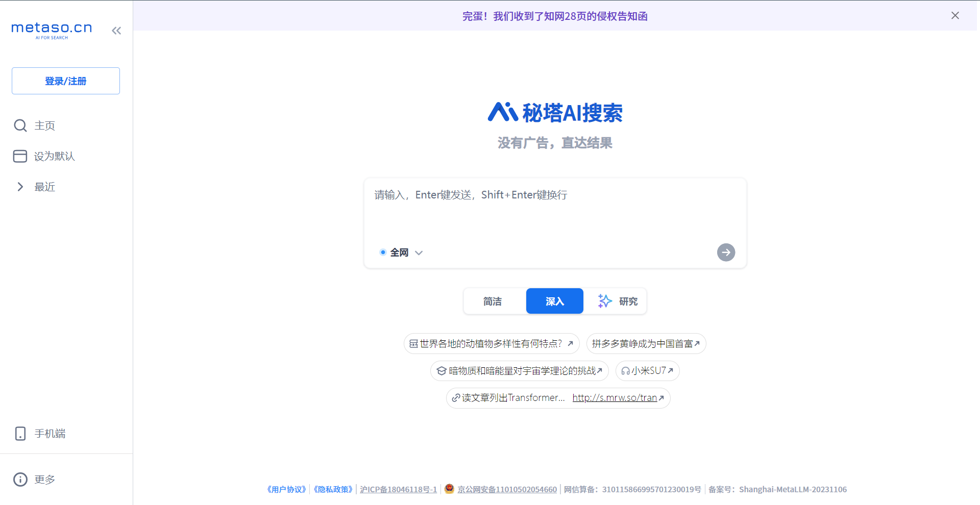Image resolution: width=980 pixels, height=505 pixels.
Task: Select 深入 search mode
Action: [555, 301]
